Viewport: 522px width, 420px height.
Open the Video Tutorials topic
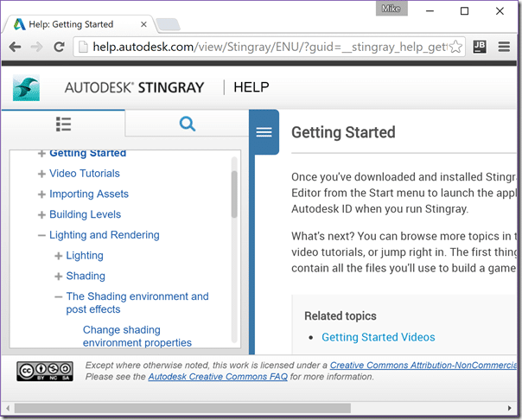(x=85, y=174)
